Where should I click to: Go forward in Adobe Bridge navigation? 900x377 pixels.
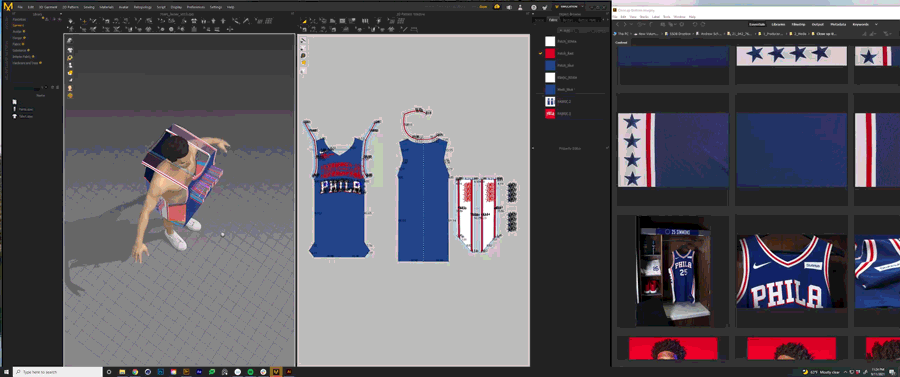point(624,25)
